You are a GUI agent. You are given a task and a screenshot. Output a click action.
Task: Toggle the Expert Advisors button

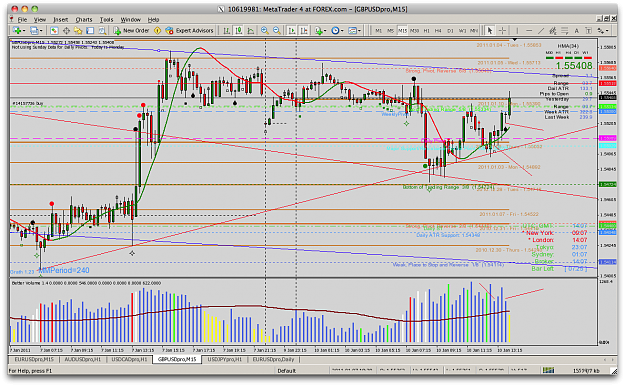(x=190, y=30)
